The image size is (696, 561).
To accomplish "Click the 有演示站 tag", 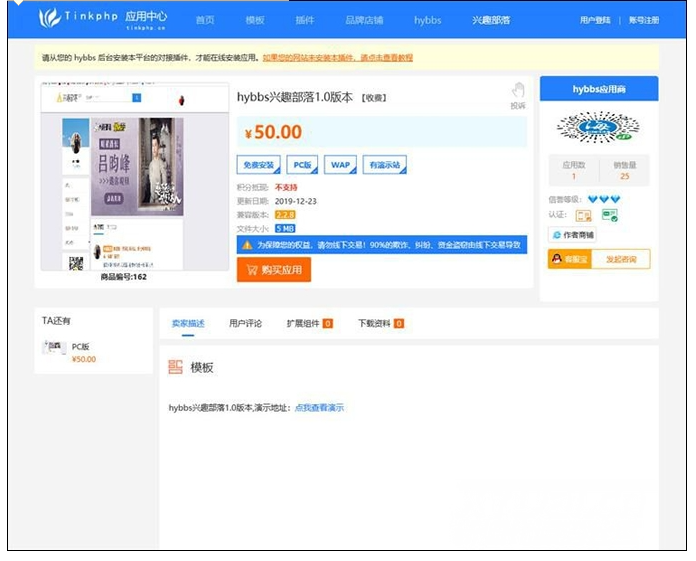I will click(x=385, y=165).
